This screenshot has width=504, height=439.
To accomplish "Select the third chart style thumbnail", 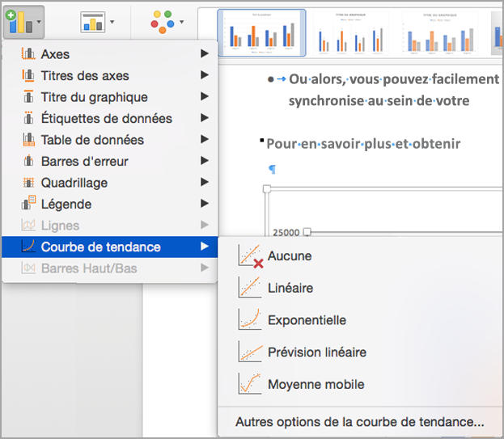I will (x=440, y=33).
